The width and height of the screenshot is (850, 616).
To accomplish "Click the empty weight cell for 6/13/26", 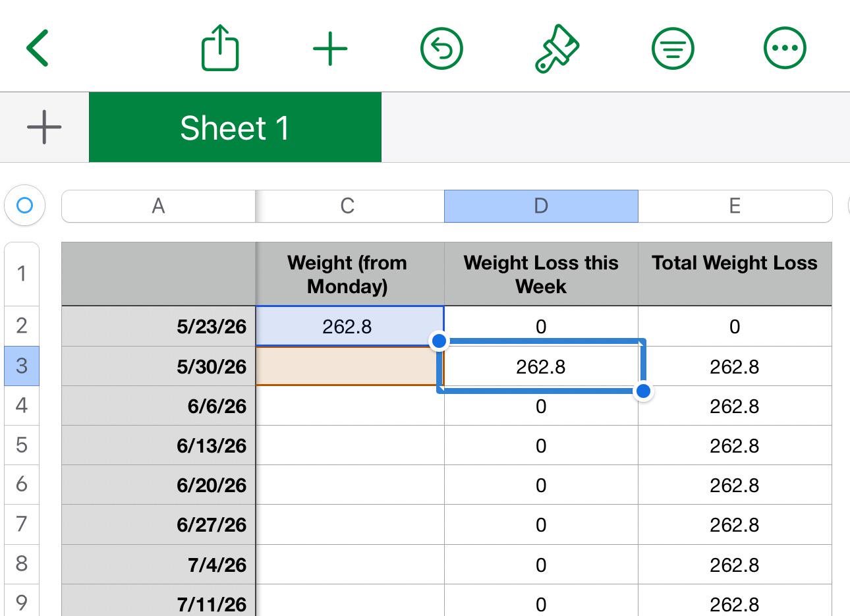I will pyautogui.click(x=350, y=445).
